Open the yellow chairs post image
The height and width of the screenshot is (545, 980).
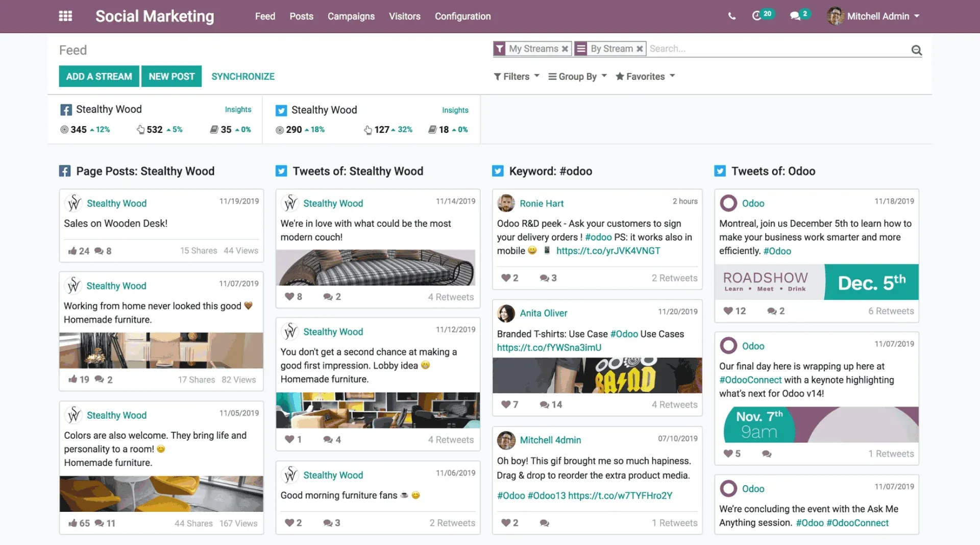click(161, 494)
